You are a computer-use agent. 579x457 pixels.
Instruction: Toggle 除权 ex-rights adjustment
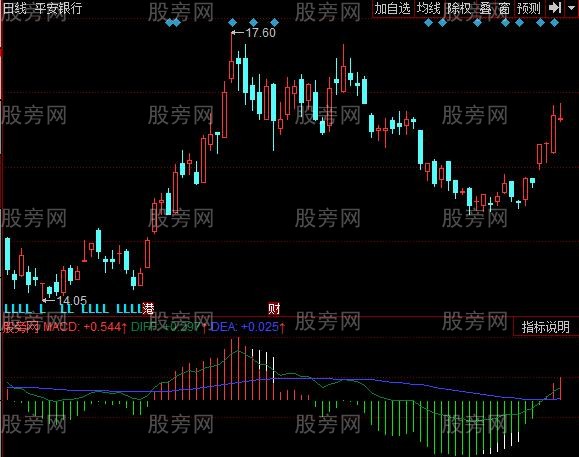[x=459, y=8]
